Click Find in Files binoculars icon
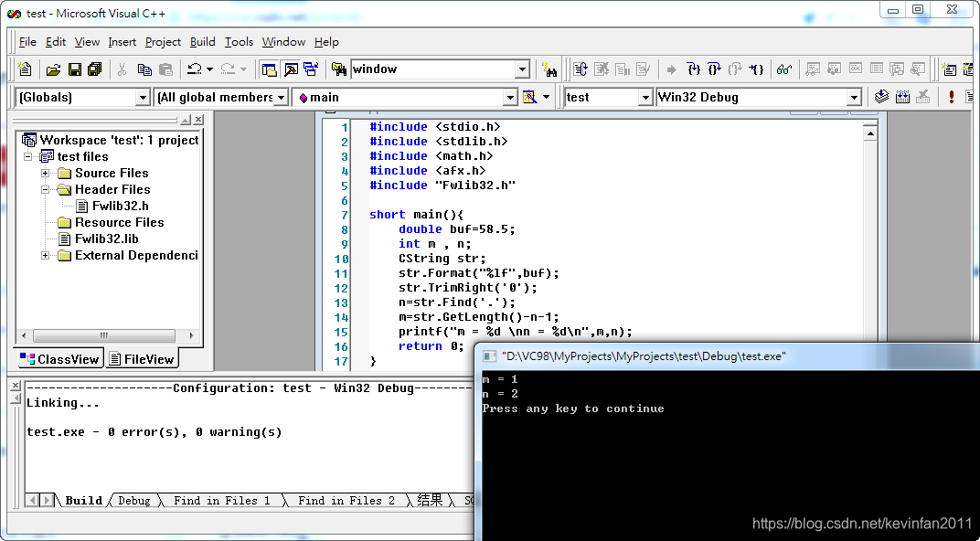Viewport: 980px width, 541px height. click(339, 69)
